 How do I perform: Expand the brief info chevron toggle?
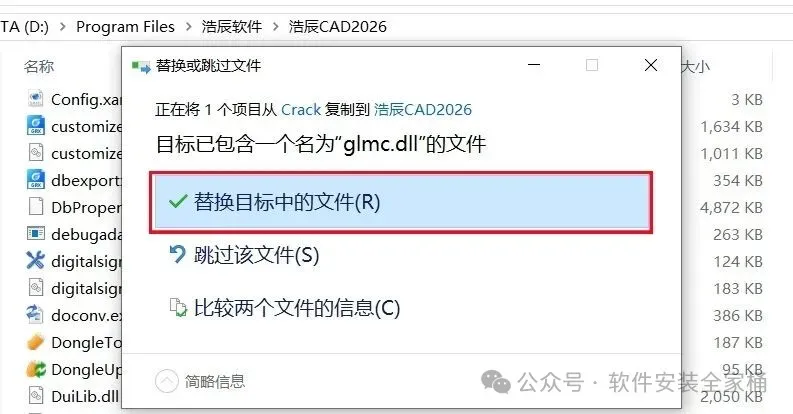point(166,381)
